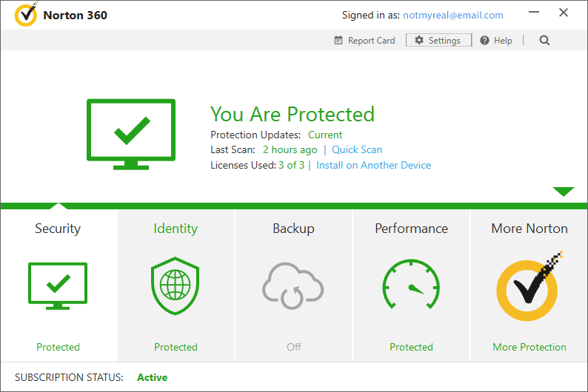588x392 pixels.
Task: Open the More Norton tab heading
Action: [529, 229]
